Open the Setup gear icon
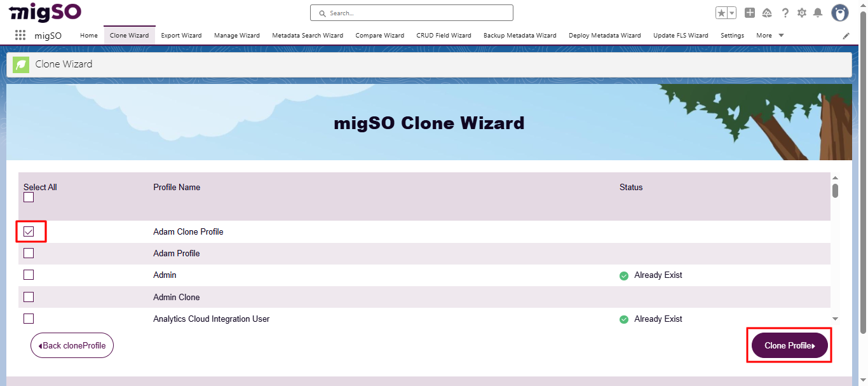This screenshot has width=868, height=386. [x=802, y=13]
